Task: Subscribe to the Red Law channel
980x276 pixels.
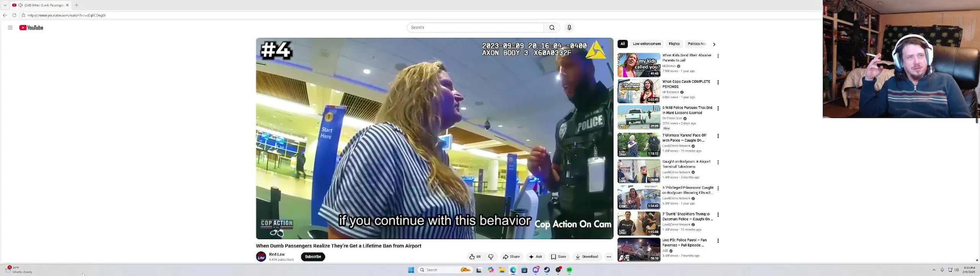Action: [313, 257]
